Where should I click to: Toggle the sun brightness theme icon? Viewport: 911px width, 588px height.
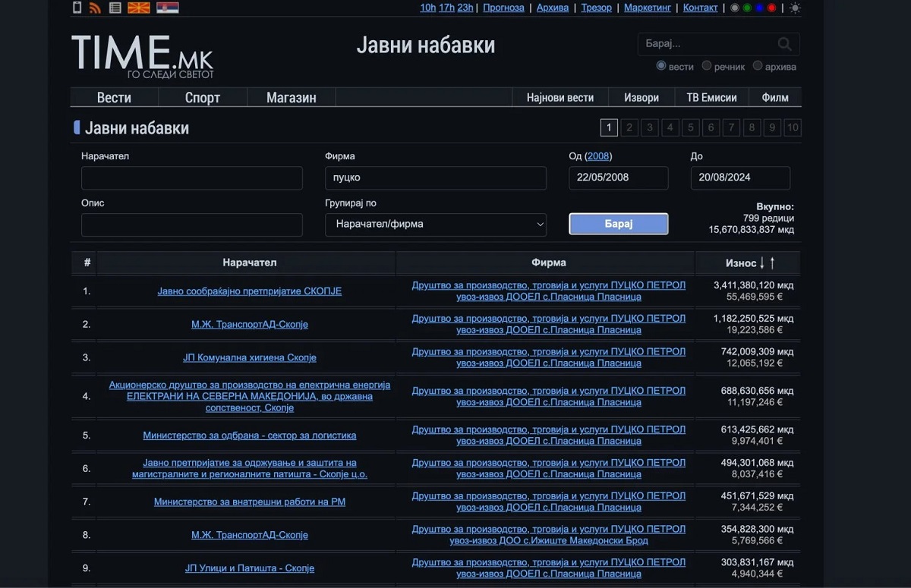pyautogui.click(x=795, y=8)
